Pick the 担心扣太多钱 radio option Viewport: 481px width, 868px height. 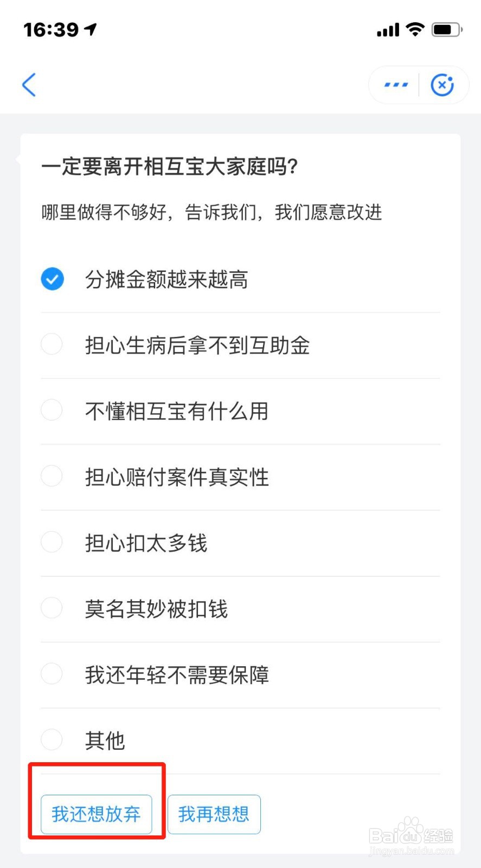52,542
